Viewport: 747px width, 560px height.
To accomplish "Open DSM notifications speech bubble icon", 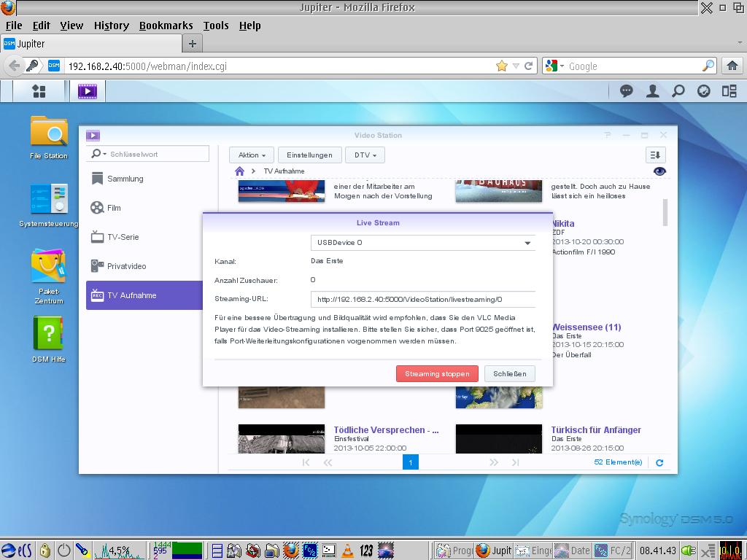I will pos(626,91).
